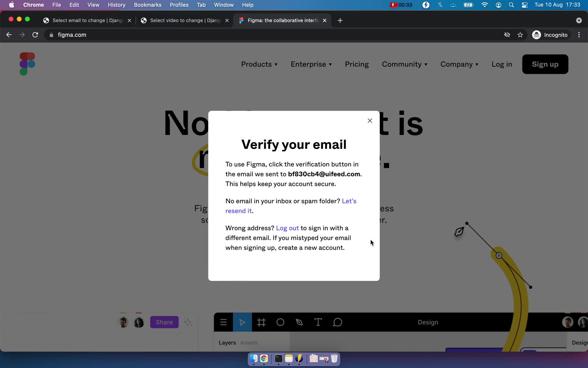Open a new browser tab with the plus button

click(x=340, y=20)
